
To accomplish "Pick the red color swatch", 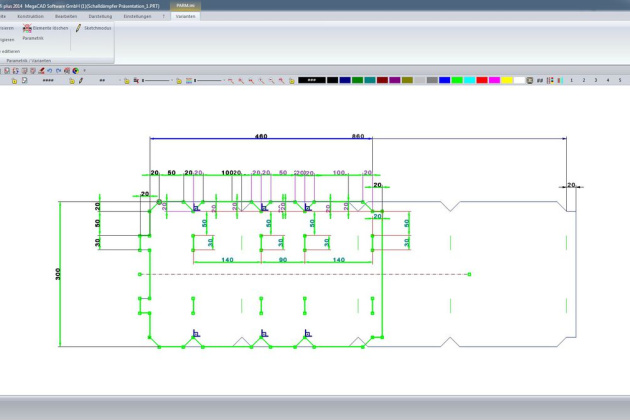I will coord(481,81).
